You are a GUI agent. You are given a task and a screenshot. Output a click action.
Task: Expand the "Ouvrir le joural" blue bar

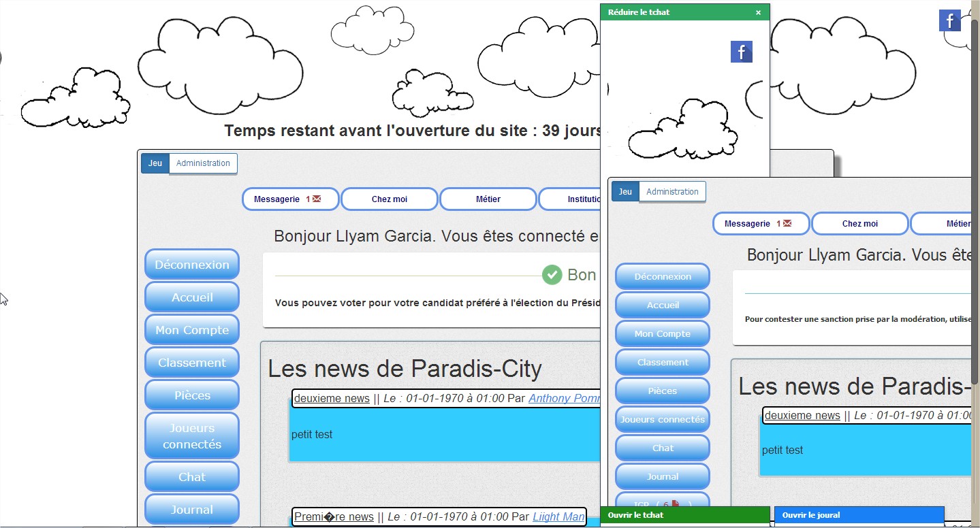(x=858, y=515)
